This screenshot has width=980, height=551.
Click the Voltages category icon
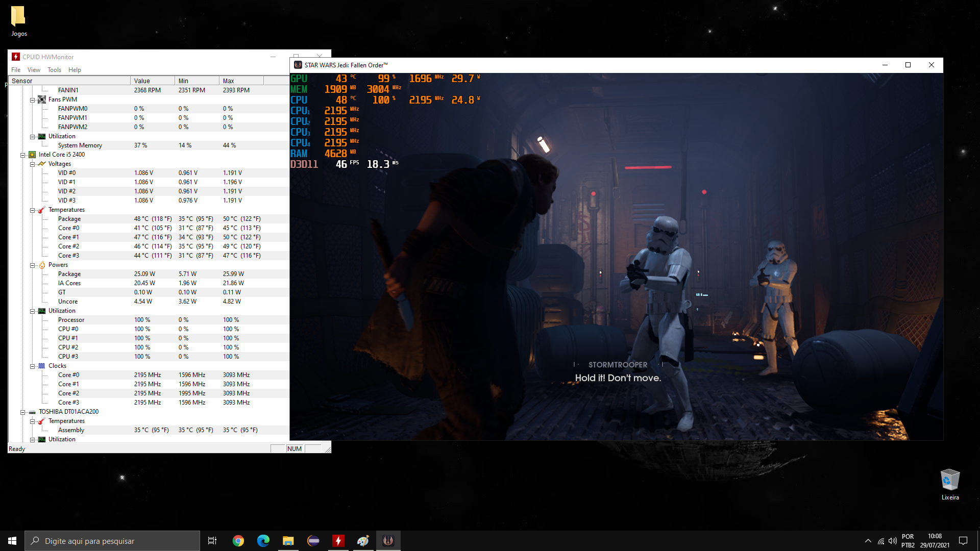[42, 164]
